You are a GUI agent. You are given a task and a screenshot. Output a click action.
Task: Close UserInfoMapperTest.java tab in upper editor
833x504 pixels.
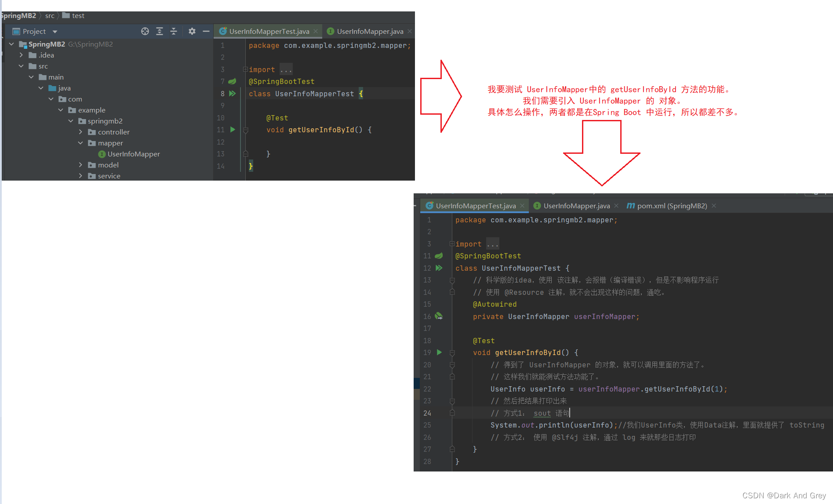(316, 31)
